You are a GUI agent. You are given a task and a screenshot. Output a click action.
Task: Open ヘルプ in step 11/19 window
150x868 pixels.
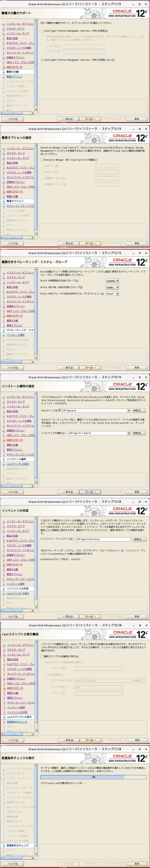[13, 119]
